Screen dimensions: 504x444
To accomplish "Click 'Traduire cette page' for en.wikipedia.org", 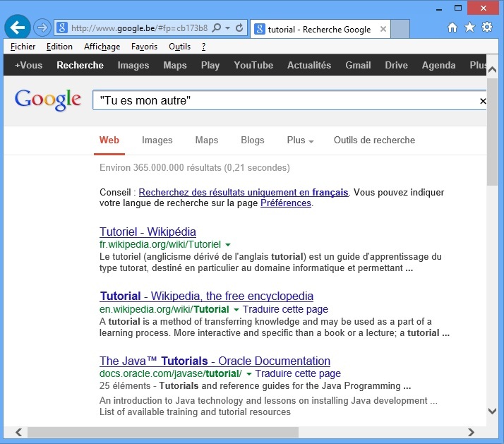I will (285, 309).
